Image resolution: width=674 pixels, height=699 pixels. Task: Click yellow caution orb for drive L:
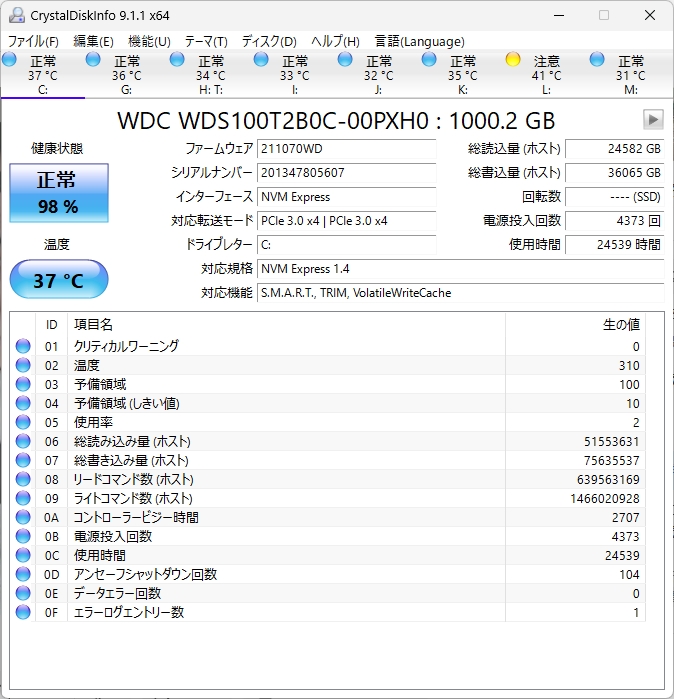pyautogui.click(x=513, y=59)
